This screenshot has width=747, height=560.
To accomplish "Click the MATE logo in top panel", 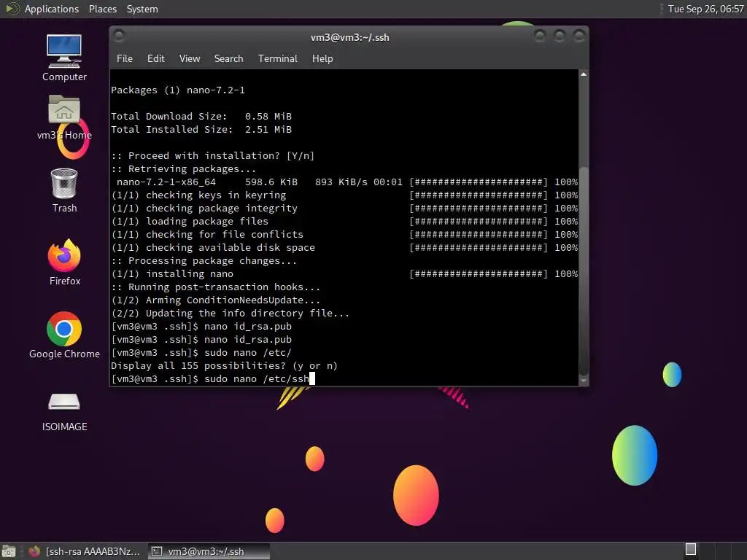I will click(12, 9).
